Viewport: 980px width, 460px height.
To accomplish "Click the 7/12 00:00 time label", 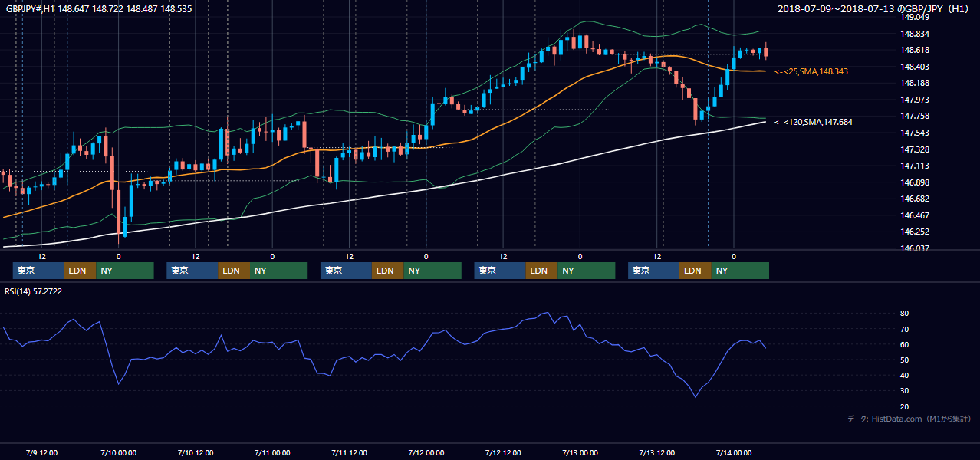I will click(426, 452).
